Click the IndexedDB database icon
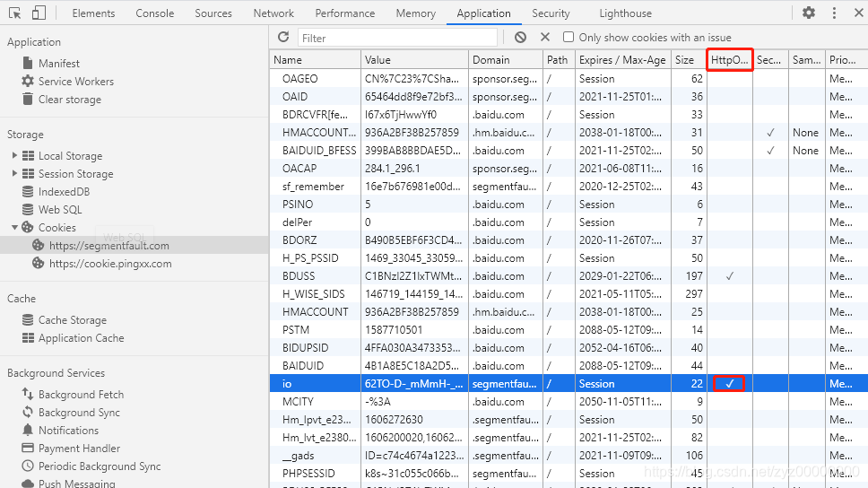This screenshot has width=868, height=488. 28,192
